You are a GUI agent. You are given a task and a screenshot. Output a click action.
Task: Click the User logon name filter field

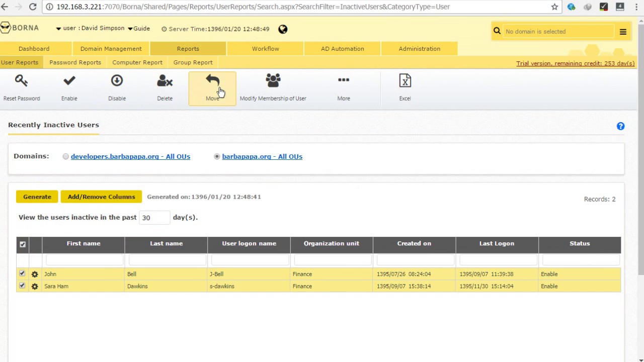click(250, 260)
